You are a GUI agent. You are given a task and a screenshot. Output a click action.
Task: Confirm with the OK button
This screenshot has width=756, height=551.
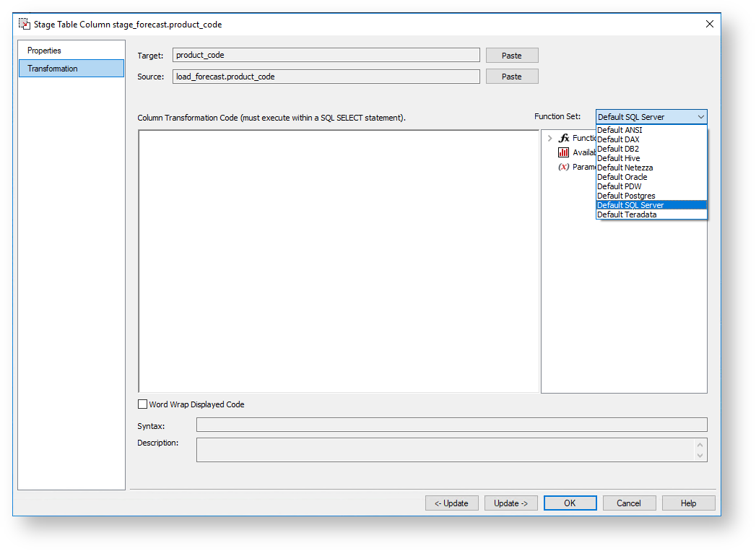coord(570,503)
